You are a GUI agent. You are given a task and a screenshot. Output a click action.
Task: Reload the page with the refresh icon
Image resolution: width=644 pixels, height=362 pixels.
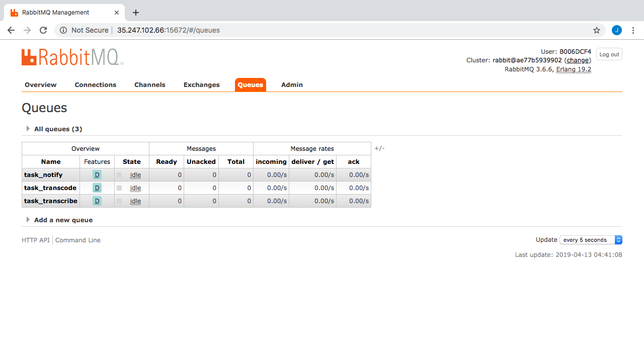point(43,30)
